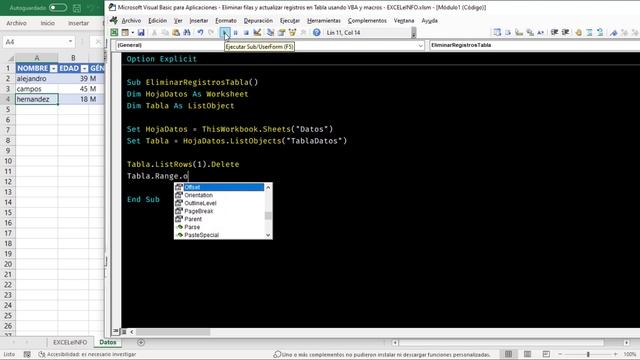Open the Insert object dropdown arrow in VBA toolbar

pyautogui.click(x=133, y=33)
